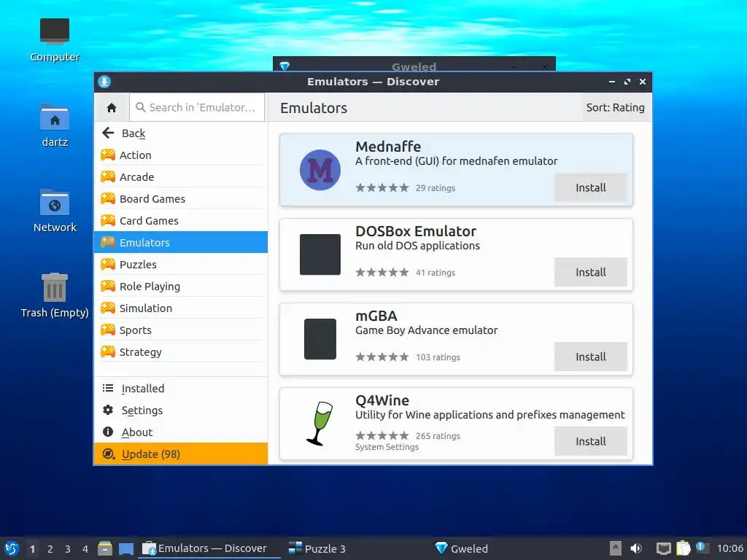Click the removable media eject tray icon
This screenshot has width=747, height=560.
[x=616, y=548]
